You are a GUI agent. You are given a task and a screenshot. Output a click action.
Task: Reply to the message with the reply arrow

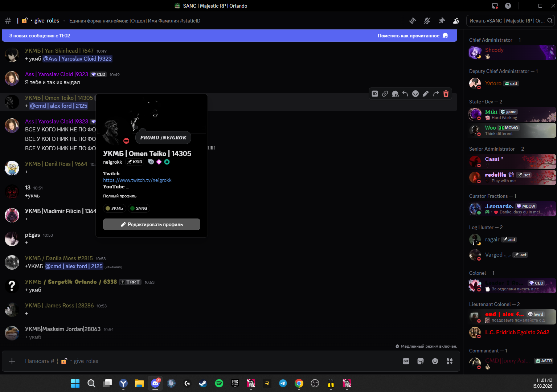[x=405, y=94]
